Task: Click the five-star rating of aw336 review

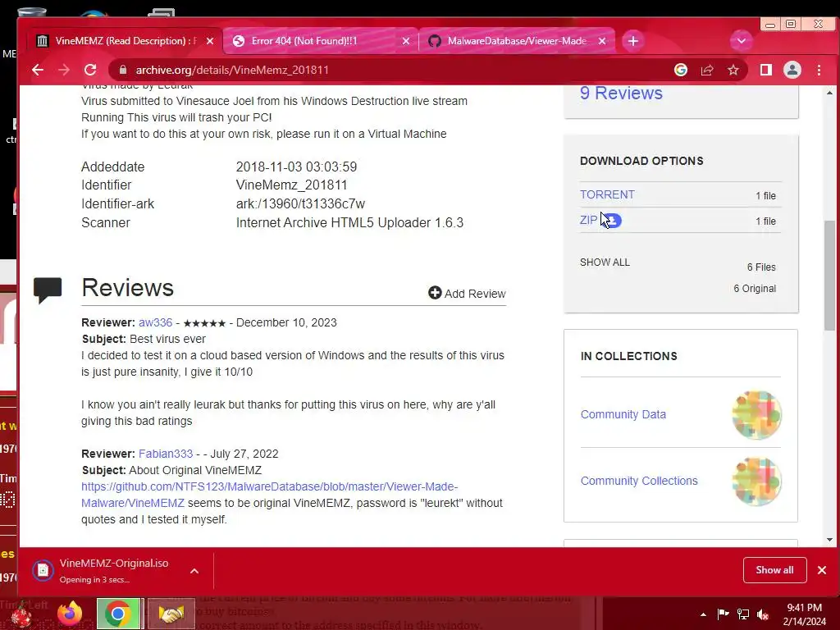Action: (x=204, y=323)
